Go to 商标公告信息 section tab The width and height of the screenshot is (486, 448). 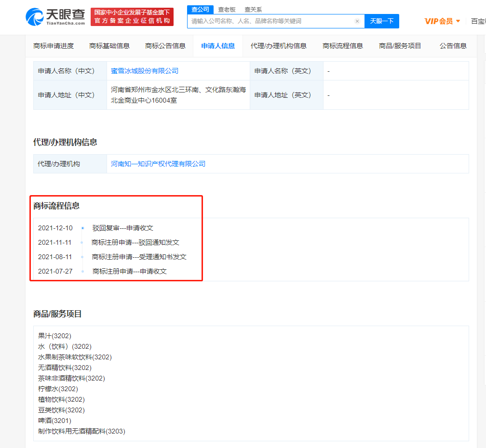click(165, 46)
